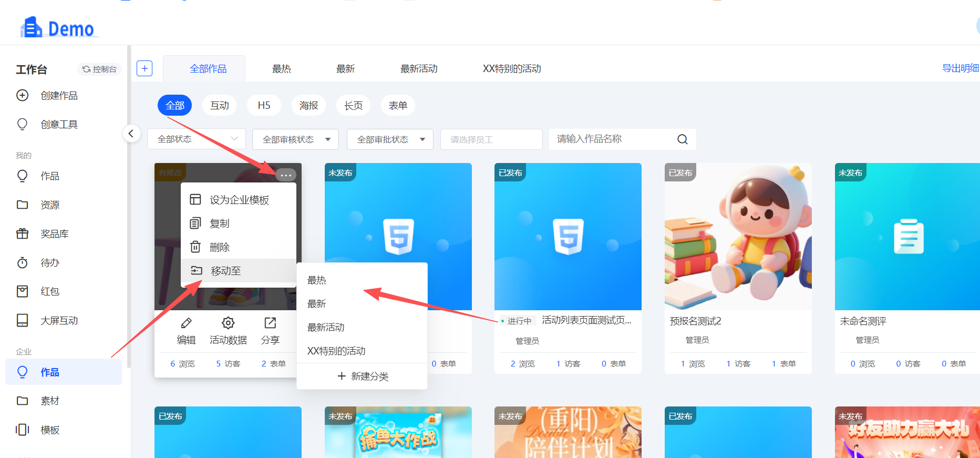Expand the 全部状态 dropdown
The image size is (980, 458).
click(x=197, y=139)
